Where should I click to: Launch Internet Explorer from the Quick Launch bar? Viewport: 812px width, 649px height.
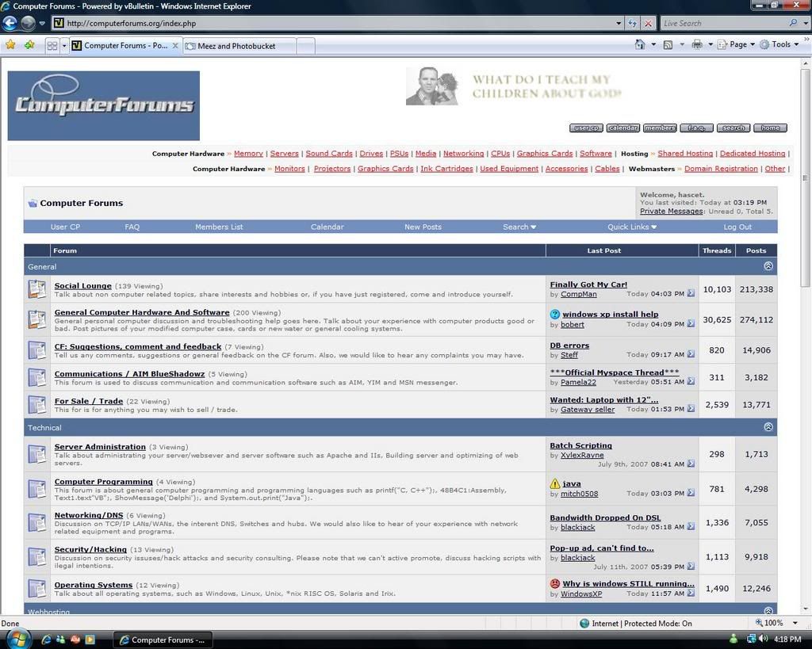pos(46,639)
